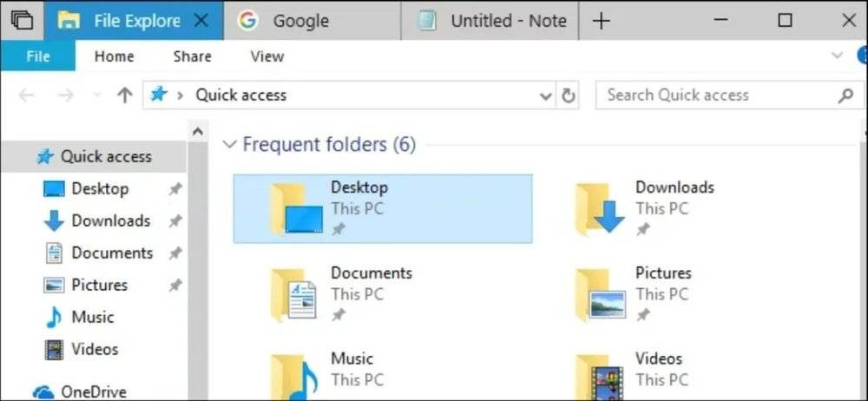Open Desktop in the navigation pane
868x401 pixels.
point(100,189)
